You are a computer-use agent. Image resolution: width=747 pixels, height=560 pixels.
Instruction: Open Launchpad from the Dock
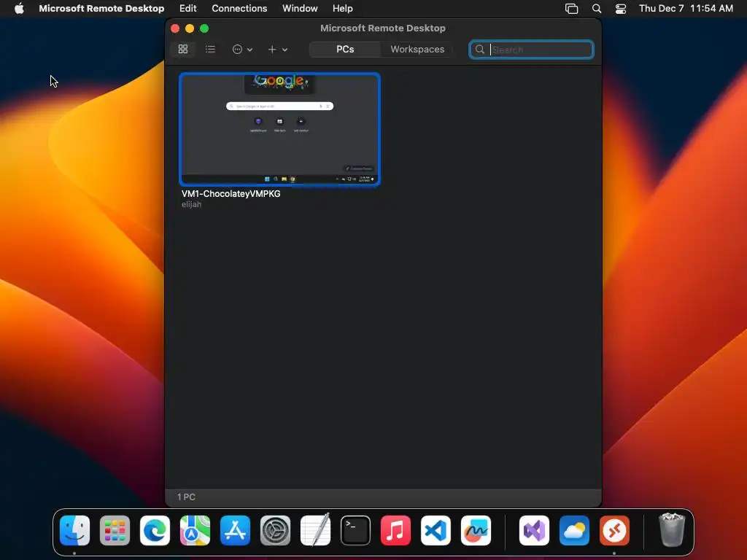[115, 530]
